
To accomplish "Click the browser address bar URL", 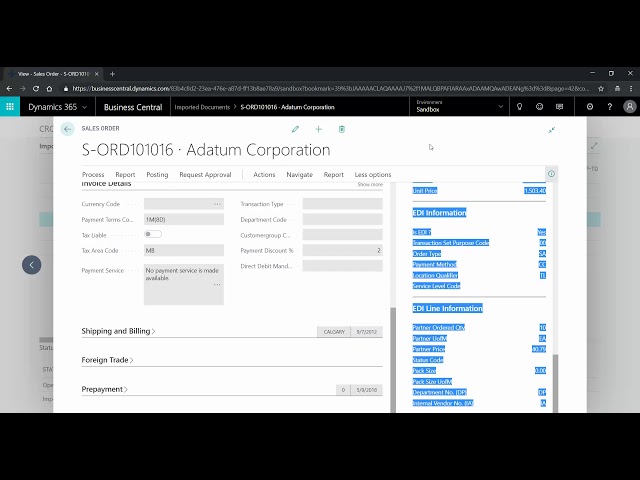I will click(x=330, y=88).
